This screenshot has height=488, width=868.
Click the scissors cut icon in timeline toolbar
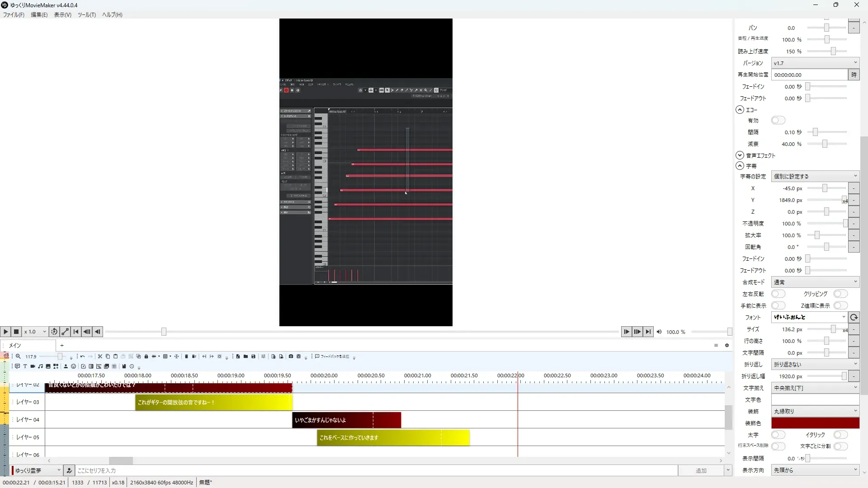(x=100, y=357)
